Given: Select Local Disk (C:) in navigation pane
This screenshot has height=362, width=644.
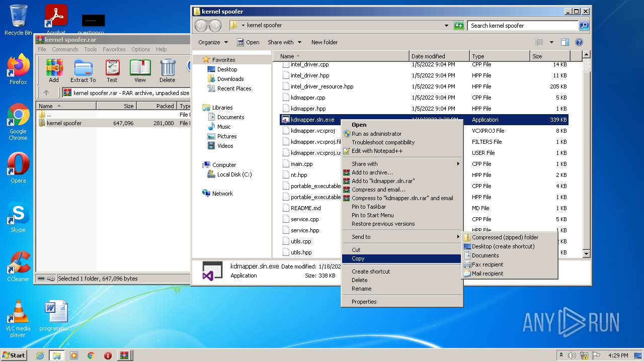Looking at the screenshot, I should tap(234, 174).
